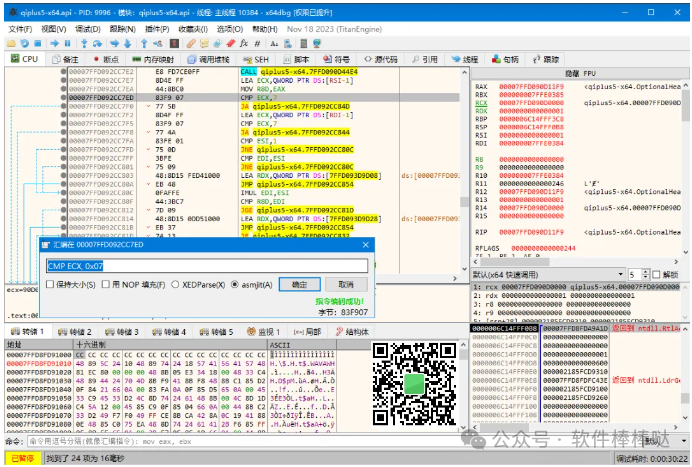692x467 pixels.
Task: Close the assemble dialog with X
Action: (365, 245)
